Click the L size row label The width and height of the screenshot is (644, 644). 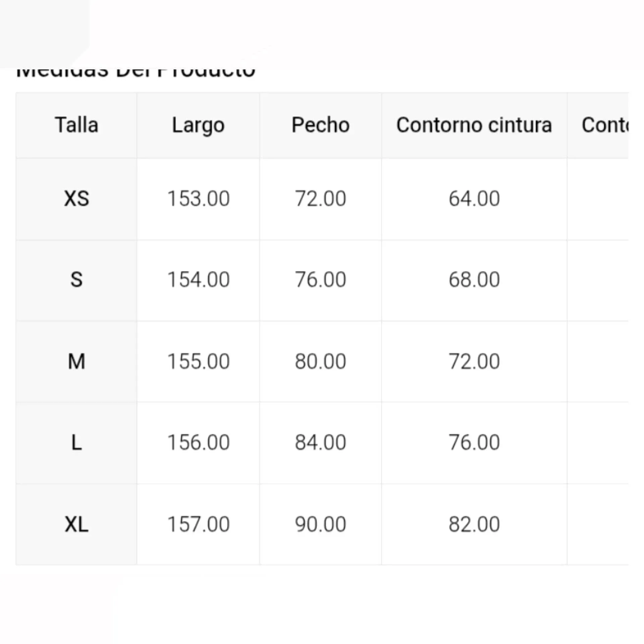pyautogui.click(x=76, y=442)
